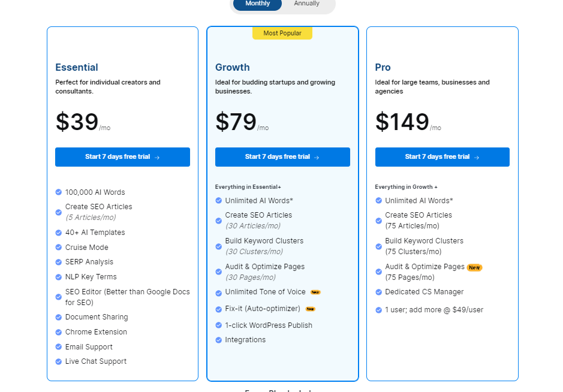This screenshot has height=392, width=563.
Task: Click the Essential plan heading
Action: [77, 68]
